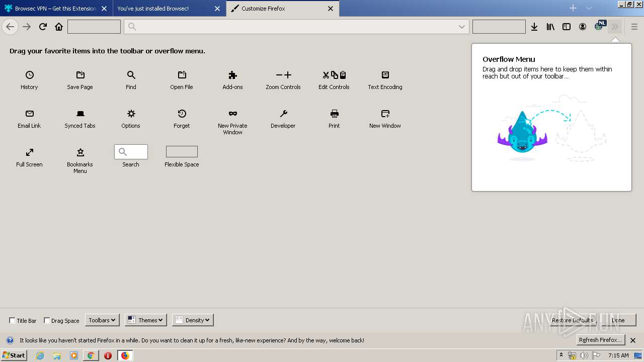Click the Downloads arrow toolbar icon
Screen dimensions: 644x362
click(x=534, y=27)
